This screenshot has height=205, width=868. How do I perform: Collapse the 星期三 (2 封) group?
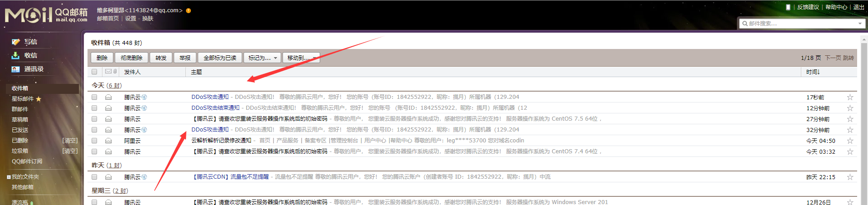110,190
